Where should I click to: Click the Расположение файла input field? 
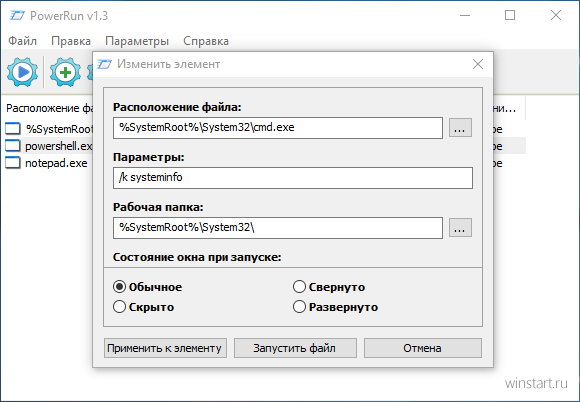278,128
